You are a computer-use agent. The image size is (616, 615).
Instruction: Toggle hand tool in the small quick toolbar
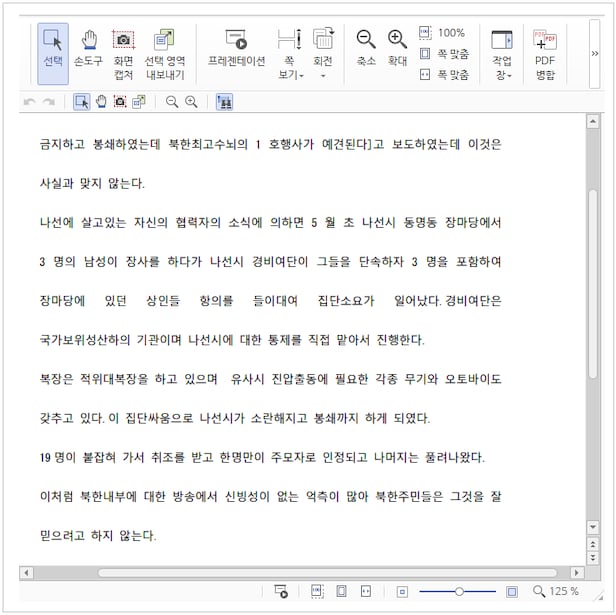[101, 102]
